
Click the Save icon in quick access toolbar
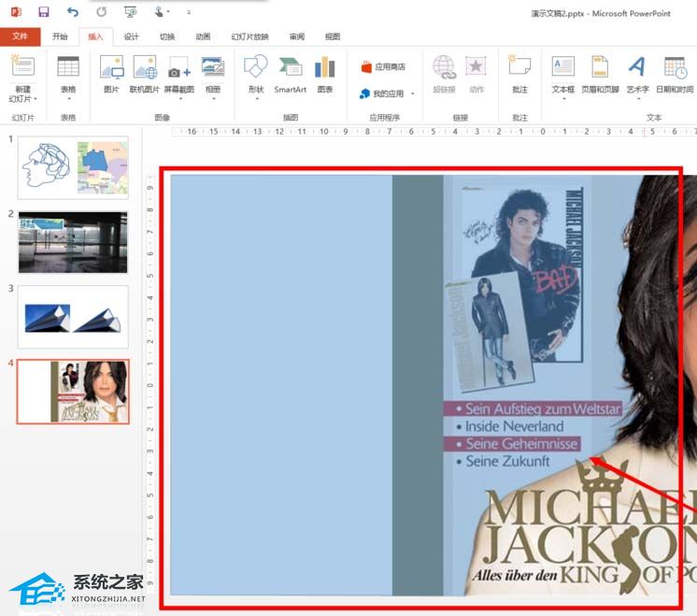point(44,12)
